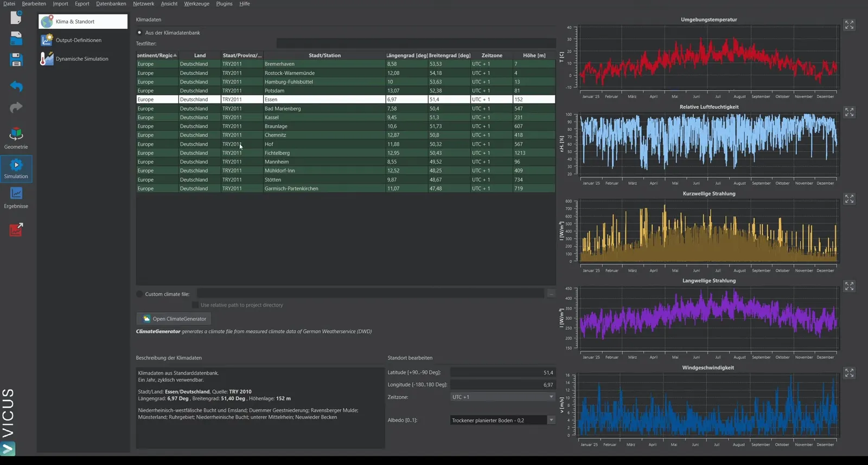Select the Bremerhaven row in the climate table
This screenshot has height=465, width=868.
[x=346, y=64]
